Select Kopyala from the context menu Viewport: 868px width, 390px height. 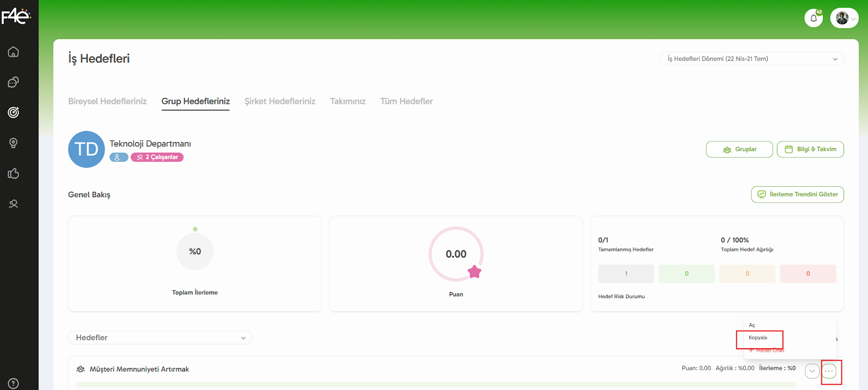click(x=758, y=338)
